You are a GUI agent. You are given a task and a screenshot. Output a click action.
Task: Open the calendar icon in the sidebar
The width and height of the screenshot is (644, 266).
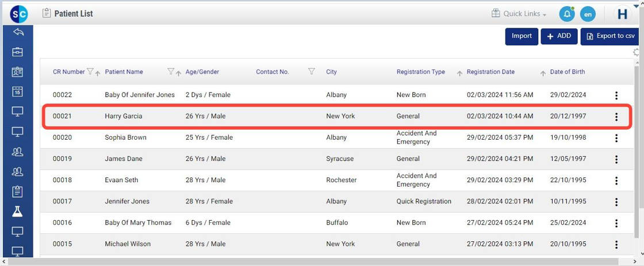17,91
